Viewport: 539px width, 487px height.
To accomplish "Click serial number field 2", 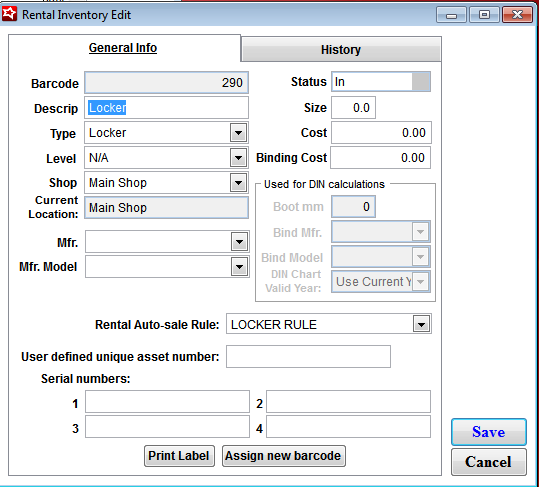I will tap(348, 401).
